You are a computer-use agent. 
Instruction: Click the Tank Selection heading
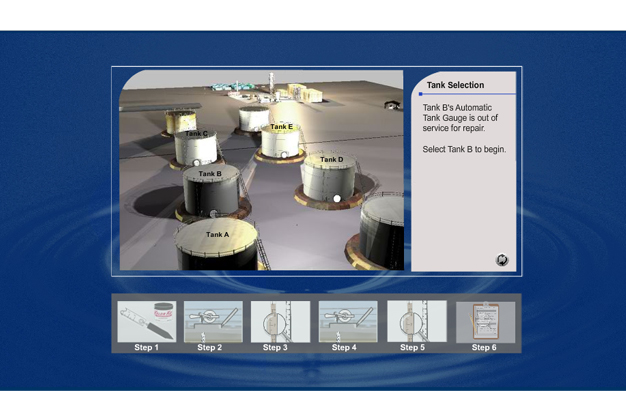(x=455, y=85)
